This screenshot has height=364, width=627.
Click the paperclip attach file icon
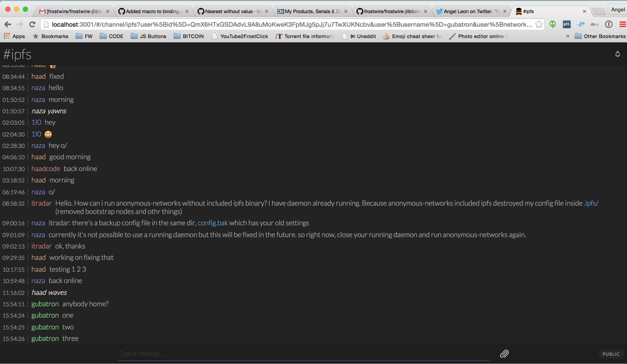(x=504, y=354)
